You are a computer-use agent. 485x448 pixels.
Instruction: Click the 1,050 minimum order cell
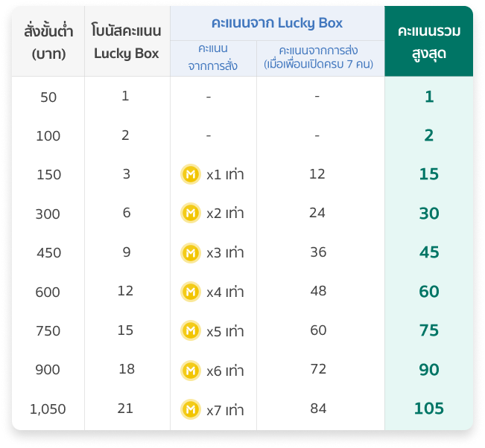(x=48, y=409)
